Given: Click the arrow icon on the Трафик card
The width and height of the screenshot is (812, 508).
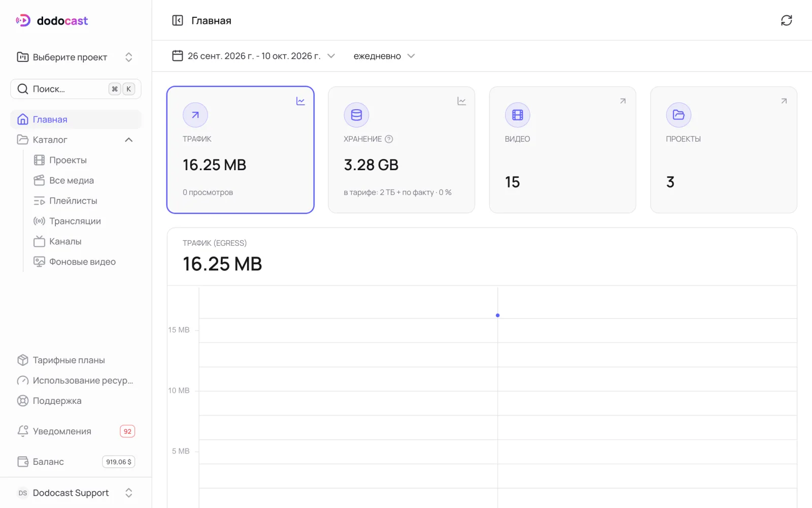Looking at the screenshot, I should pos(195,115).
